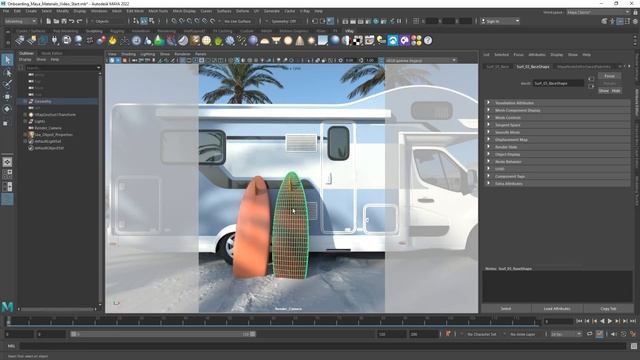Toggle the gamma view transform button in viewport toolbar

tap(381, 60)
